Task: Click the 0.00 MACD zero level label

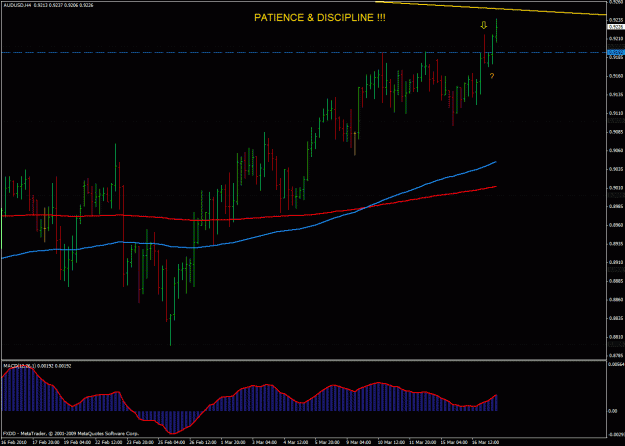Action: tap(613, 411)
